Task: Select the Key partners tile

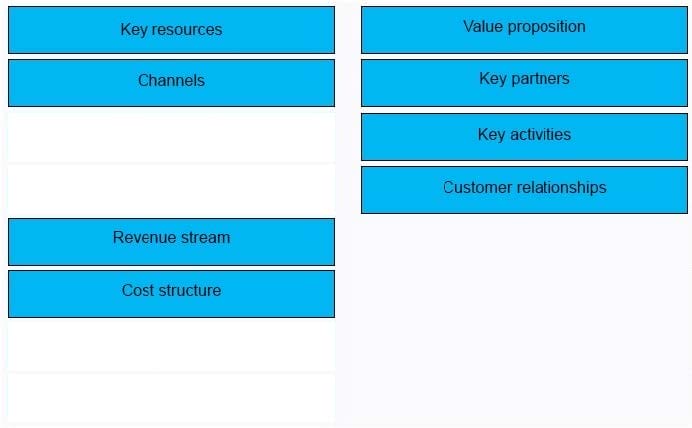Action: [524, 83]
